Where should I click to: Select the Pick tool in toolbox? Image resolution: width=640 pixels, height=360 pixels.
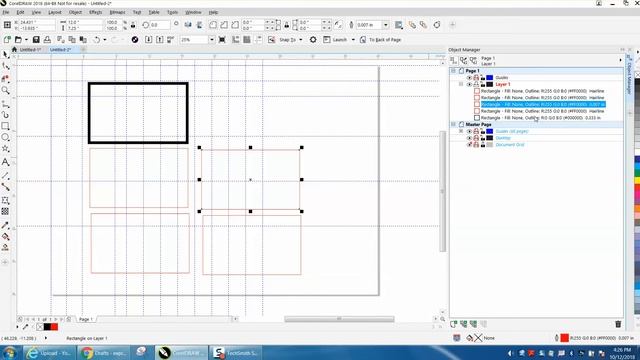pyautogui.click(x=5, y=55)
